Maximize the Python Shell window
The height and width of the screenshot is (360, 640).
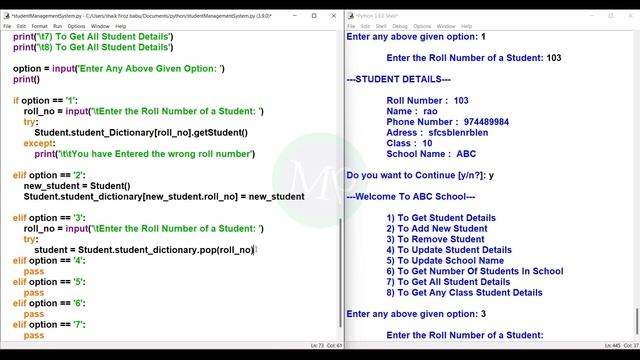pos(611,16)
